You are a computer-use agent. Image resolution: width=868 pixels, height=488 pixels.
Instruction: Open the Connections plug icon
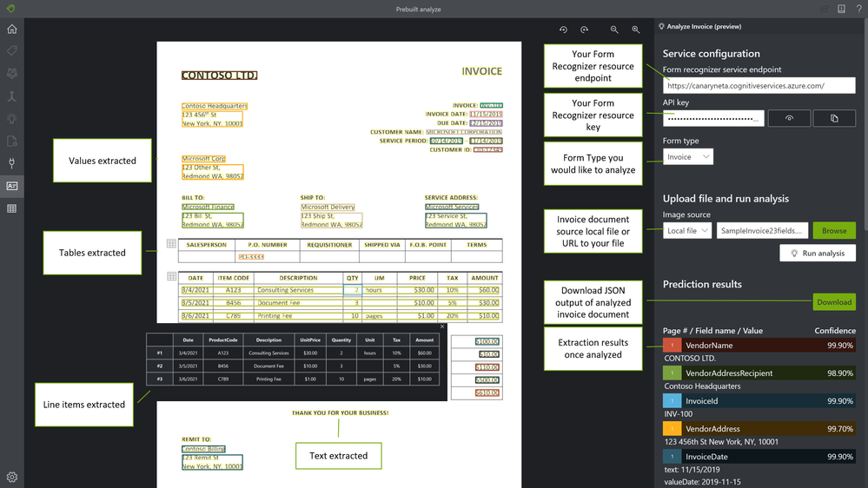pos(11,163)
